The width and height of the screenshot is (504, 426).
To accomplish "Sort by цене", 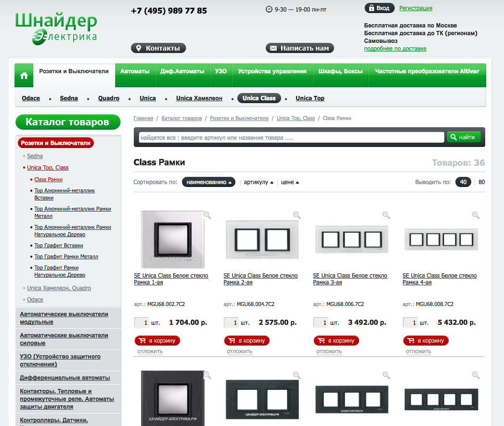I will pyautogui.click(x=290, y=182).
